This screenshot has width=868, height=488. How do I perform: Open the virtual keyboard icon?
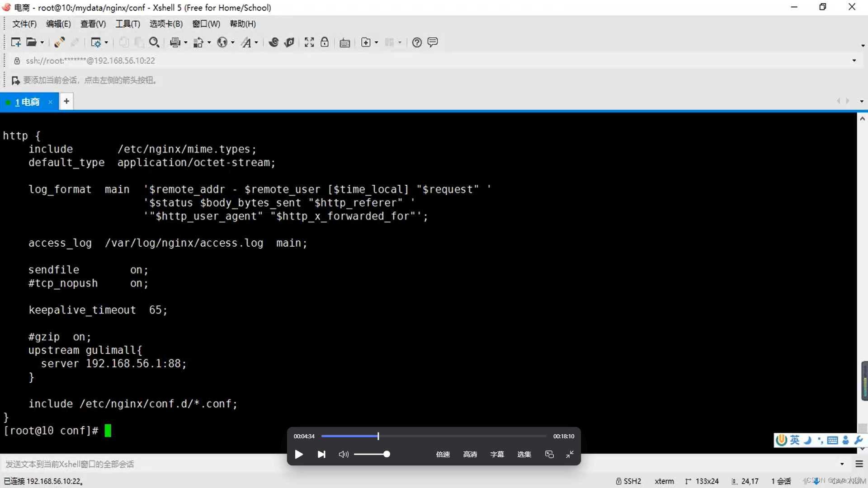(344, 42)
